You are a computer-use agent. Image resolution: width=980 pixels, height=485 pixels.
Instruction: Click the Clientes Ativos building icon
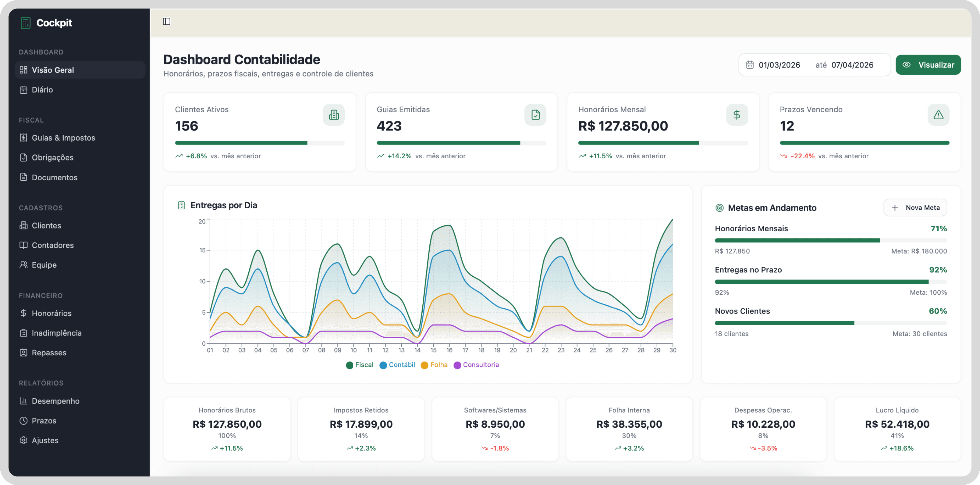(334, 115)
